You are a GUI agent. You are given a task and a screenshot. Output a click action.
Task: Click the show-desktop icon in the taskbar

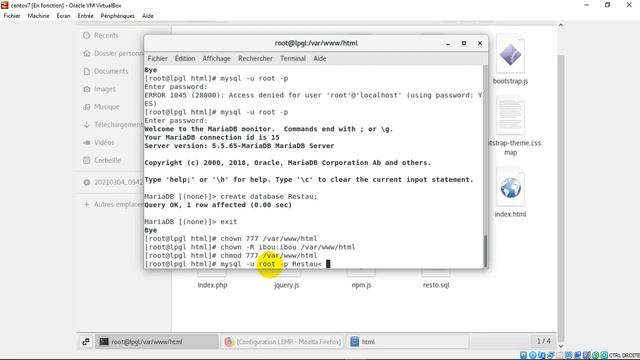tap(86, 342)
